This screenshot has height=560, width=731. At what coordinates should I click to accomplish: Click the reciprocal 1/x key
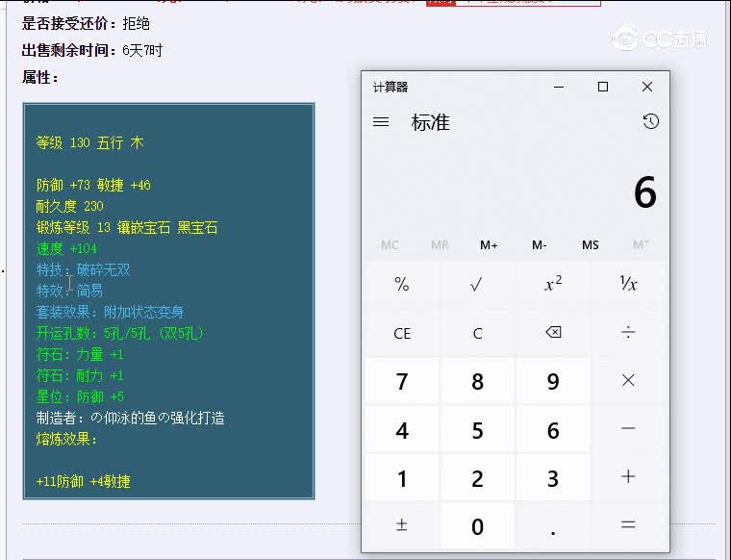628,284
